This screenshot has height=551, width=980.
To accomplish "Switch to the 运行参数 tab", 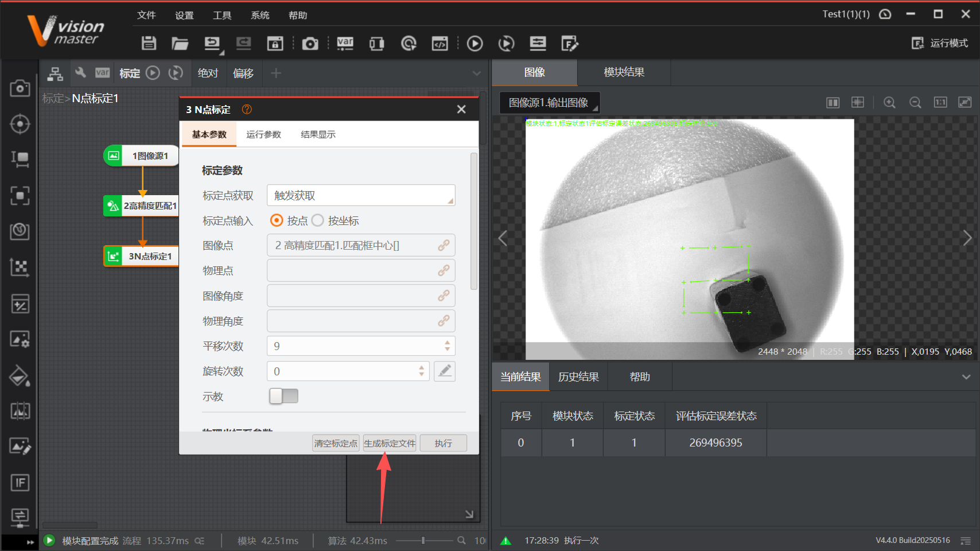I will tap(263, 134).
